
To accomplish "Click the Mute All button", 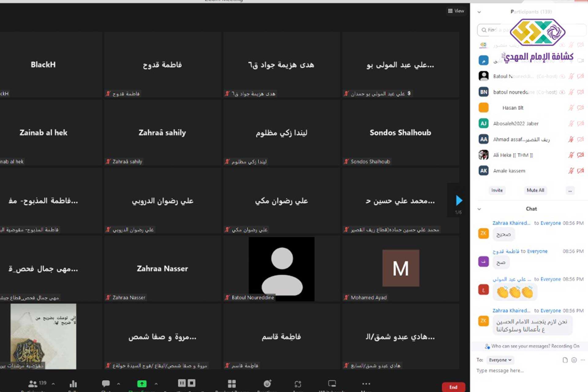I will click(535, 190).
